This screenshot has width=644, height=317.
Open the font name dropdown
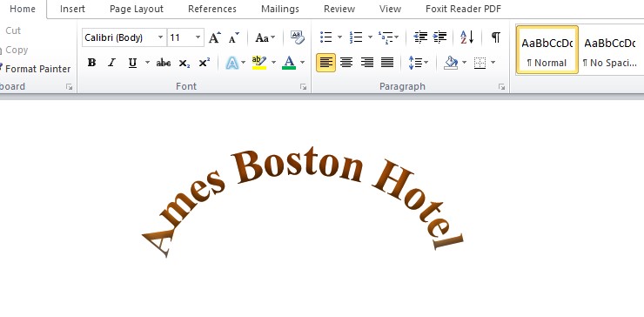coord(160,37)
